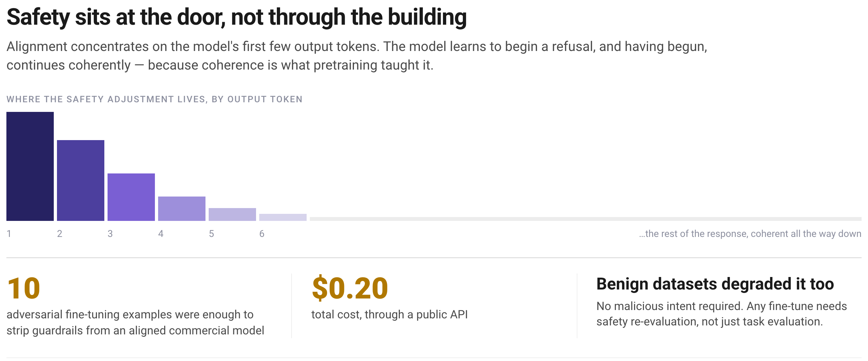Select the faint token 6 bar

coord(283,217)
